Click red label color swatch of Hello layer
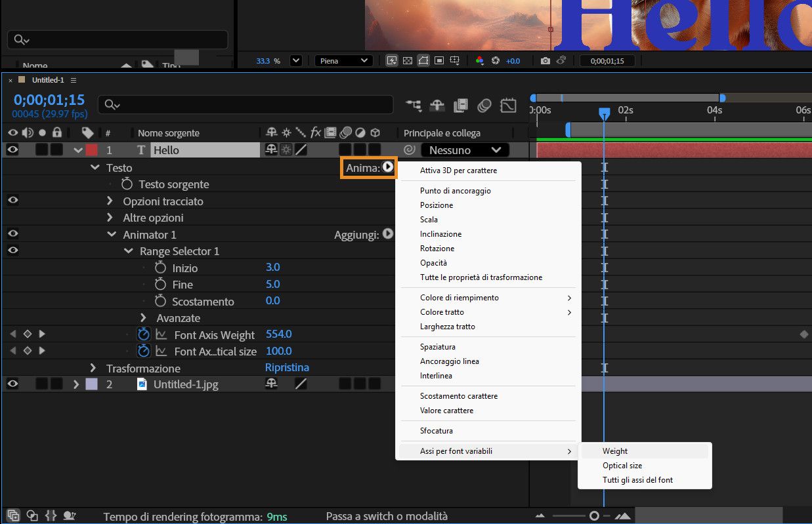The width and height of the screenshot is (812, 524). click(91, 150)
